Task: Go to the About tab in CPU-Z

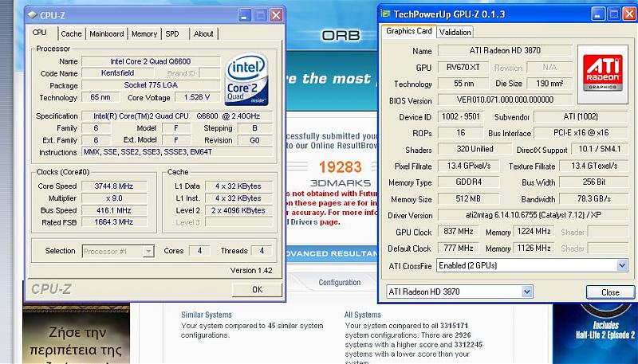Action: pos(203,33)
